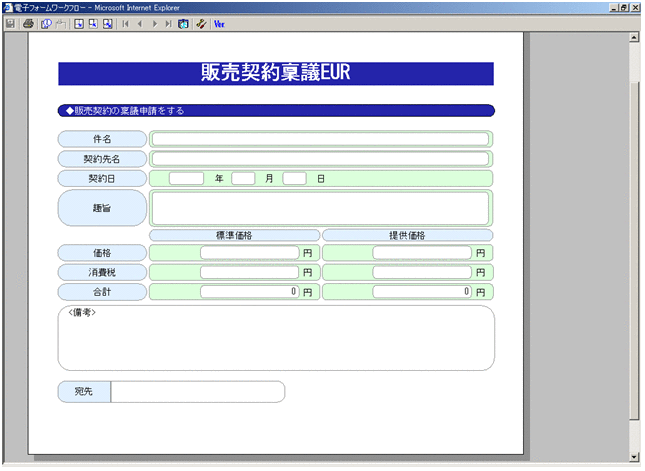645x471 pixels.
Task: Click the 契約先名 text field
Action: coord(320,158)
